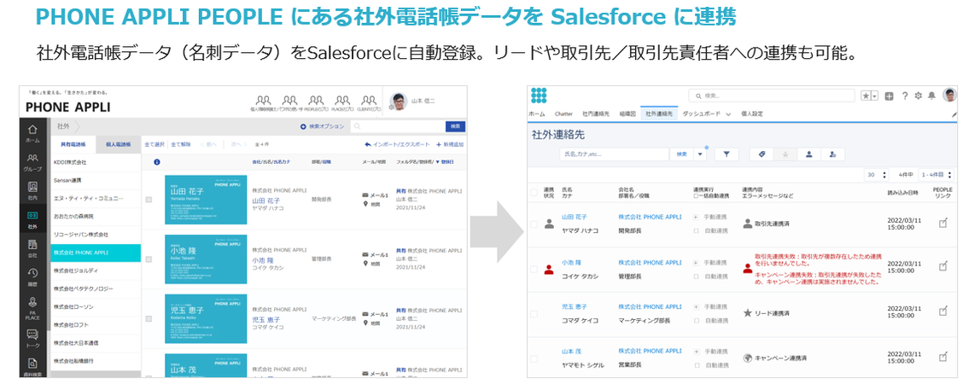Image resolution: width=980 pixels, height=390 pixels.
Task: Click the Salesforce user avatar
Action: tap(949, 95)
